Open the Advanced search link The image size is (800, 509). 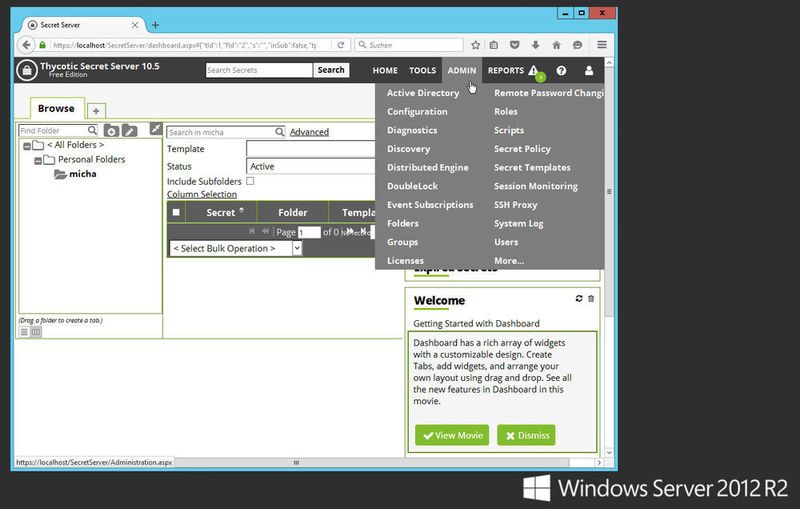pos(309,132)
